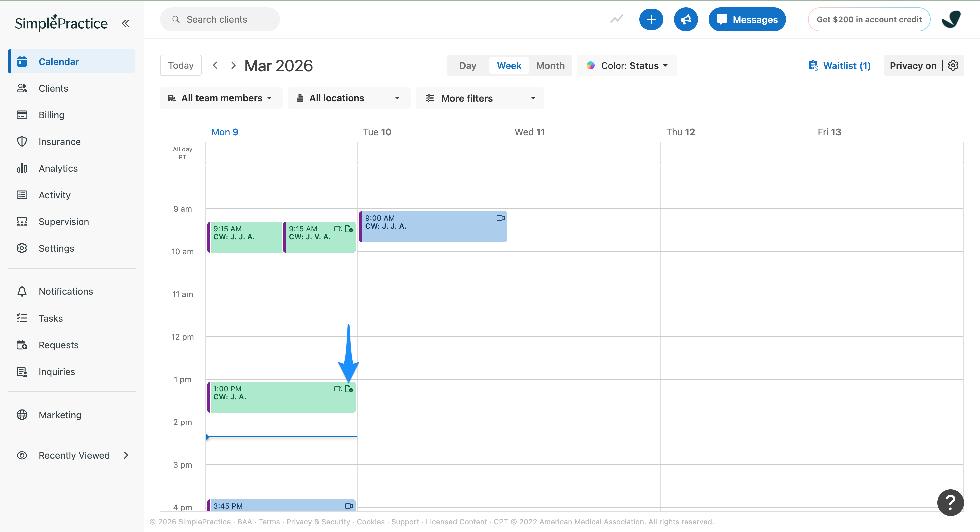Open the megaphone announcements button
Screen dimensions: 980x532
tap(686, 19)
